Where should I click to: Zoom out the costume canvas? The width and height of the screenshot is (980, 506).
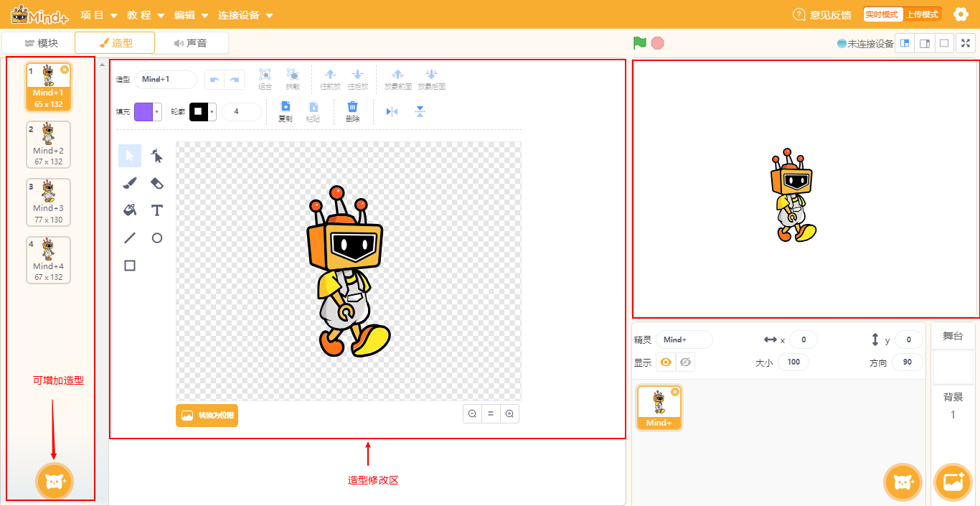coord(472,414)
